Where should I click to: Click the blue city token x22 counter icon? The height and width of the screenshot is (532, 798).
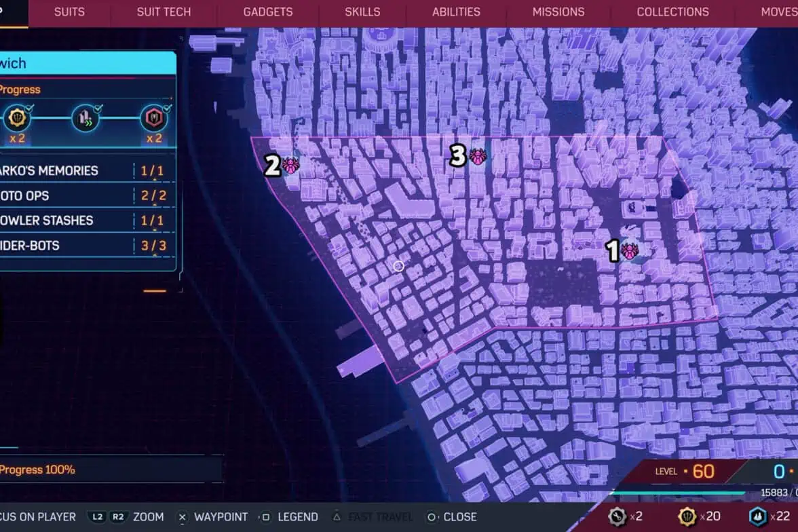(758, 516)
